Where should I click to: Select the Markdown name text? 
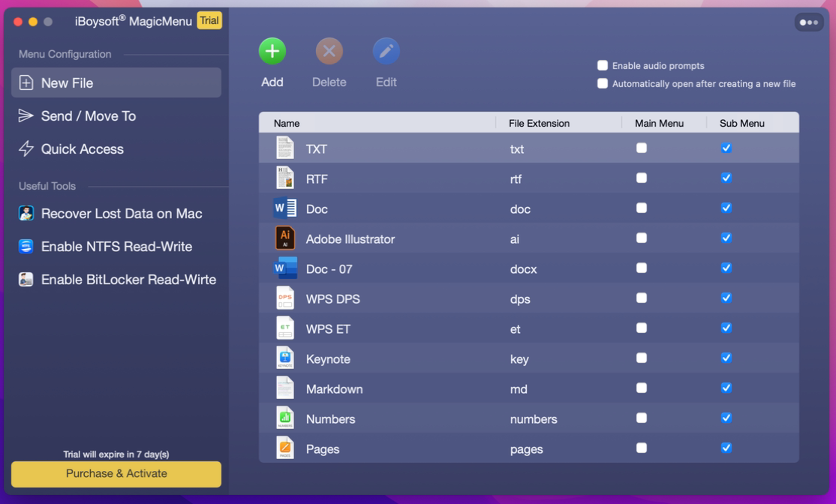tap(334, 389)
